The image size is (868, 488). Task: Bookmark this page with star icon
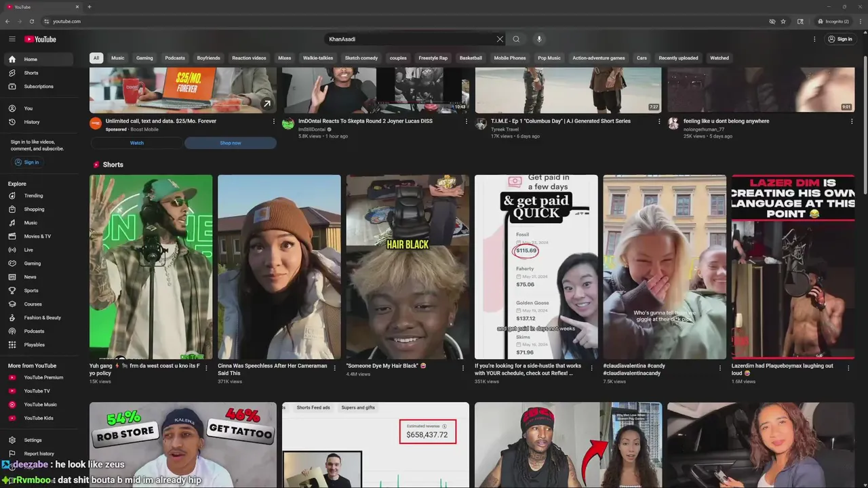(783, 21)
